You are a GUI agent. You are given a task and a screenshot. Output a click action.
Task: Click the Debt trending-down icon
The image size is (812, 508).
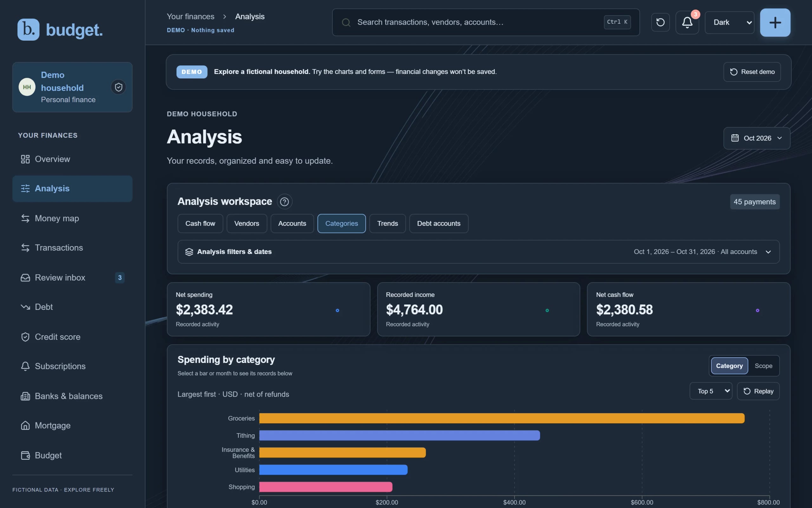coord(25,307)
